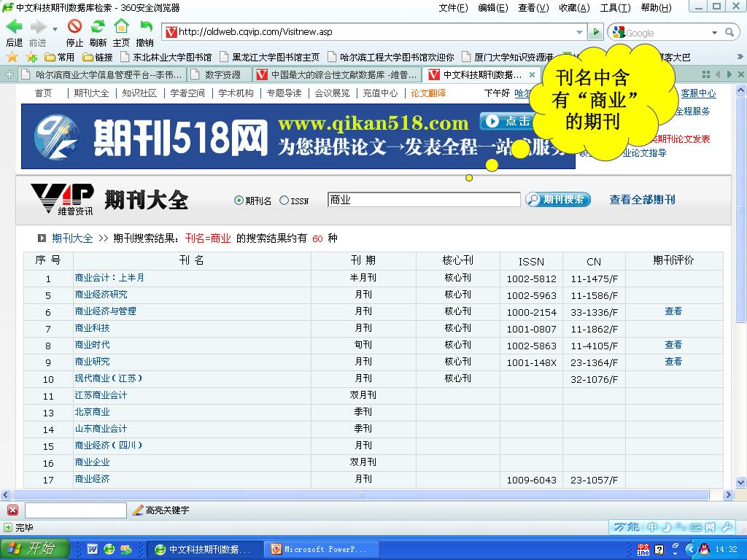Click the vertical scrollbar down arrow
Image resolution: width=747 pixels, height=560 pixels.
coord(740,482)
